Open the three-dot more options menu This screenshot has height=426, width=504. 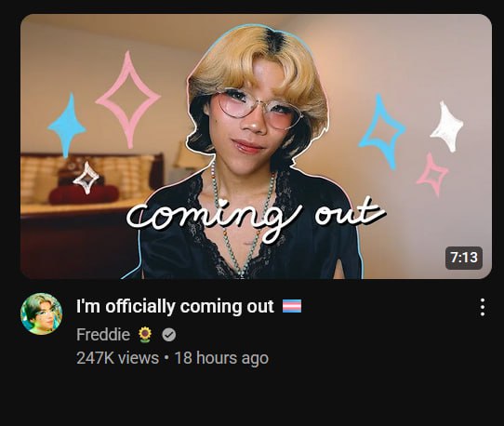[x=482, y=307]
